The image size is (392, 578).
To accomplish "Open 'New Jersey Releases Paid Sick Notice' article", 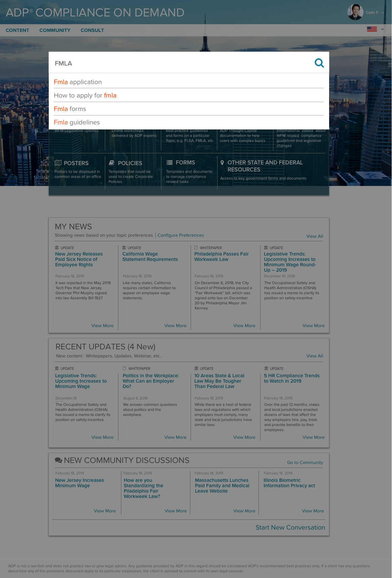I will click(x=79, y=260).
